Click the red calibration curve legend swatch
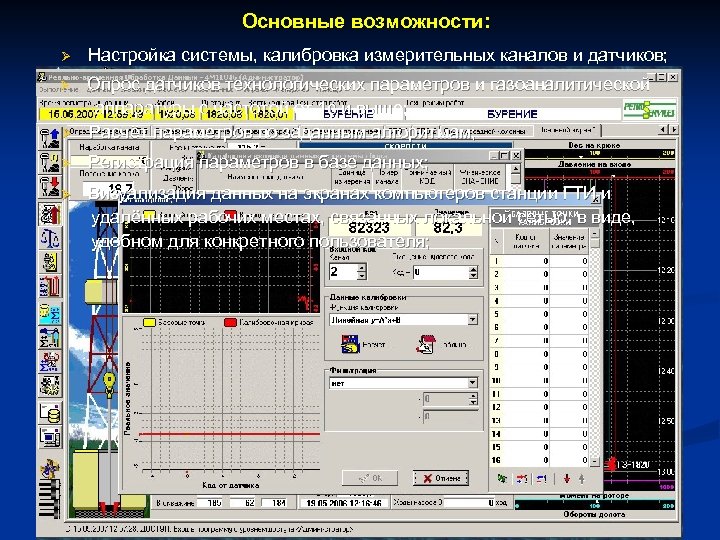 [230, 322]
